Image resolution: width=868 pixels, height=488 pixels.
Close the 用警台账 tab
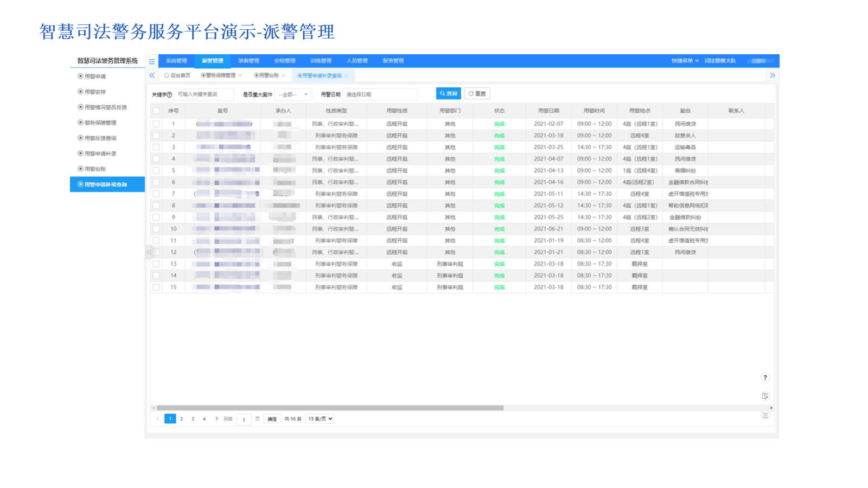[283, 76]
